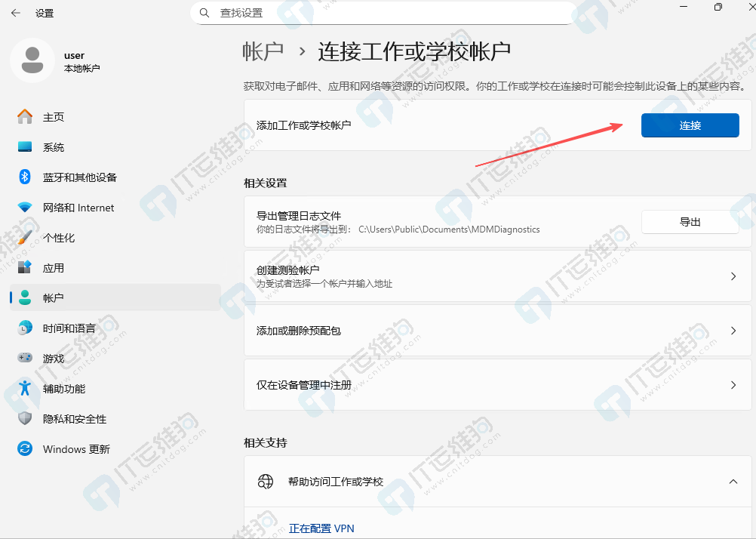This screenshot has height=539, width=756.
Task: Click the 导出 button for log files
Action: click(690, 222)
